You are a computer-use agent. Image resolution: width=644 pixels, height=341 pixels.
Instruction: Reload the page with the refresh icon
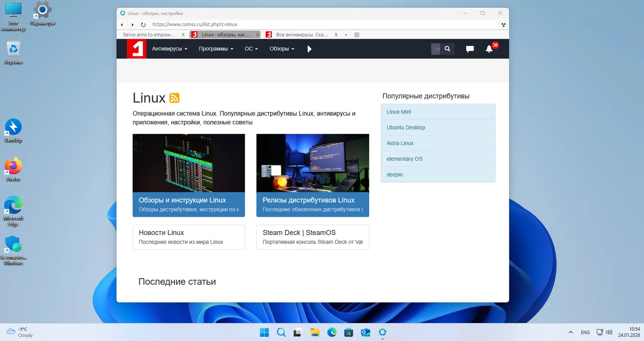click(x=143, y=25)
